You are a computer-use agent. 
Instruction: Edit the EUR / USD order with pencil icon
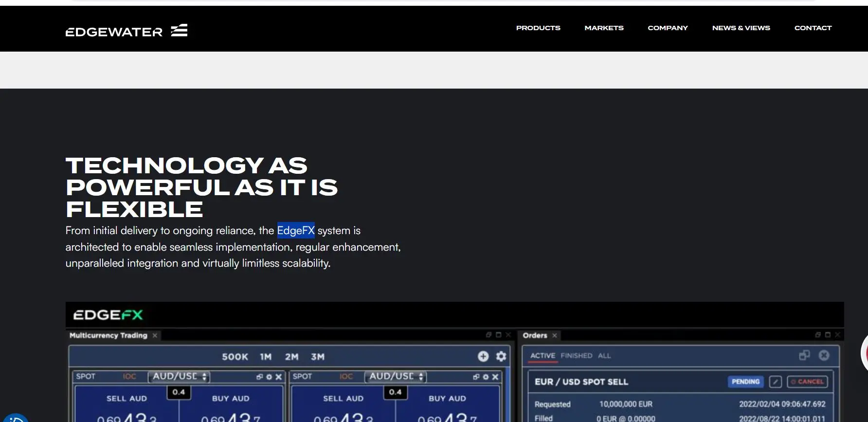click(776, 382)
